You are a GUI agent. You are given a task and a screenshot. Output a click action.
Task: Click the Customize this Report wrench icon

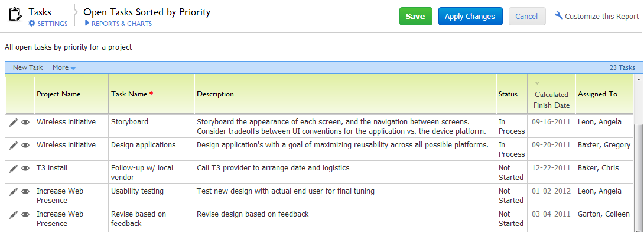pos(558,15)
